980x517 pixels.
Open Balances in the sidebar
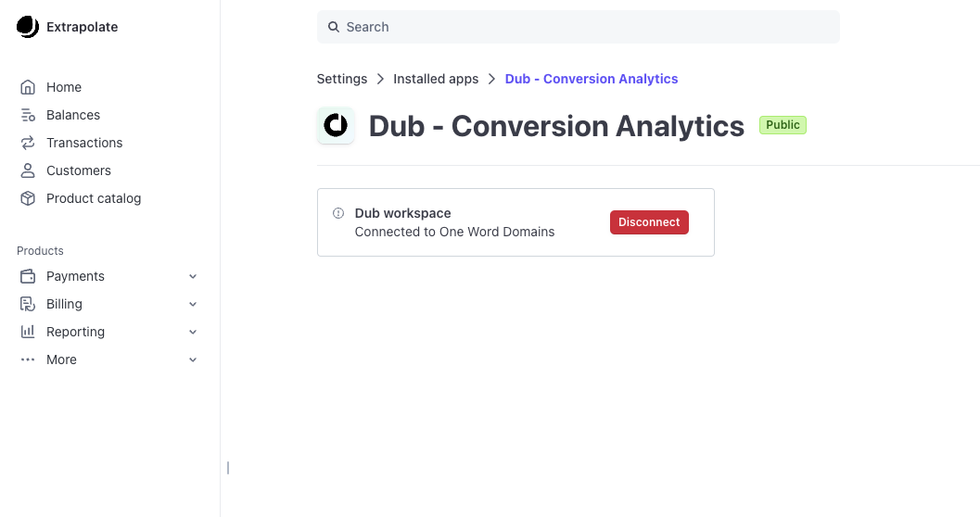[73, 115]
